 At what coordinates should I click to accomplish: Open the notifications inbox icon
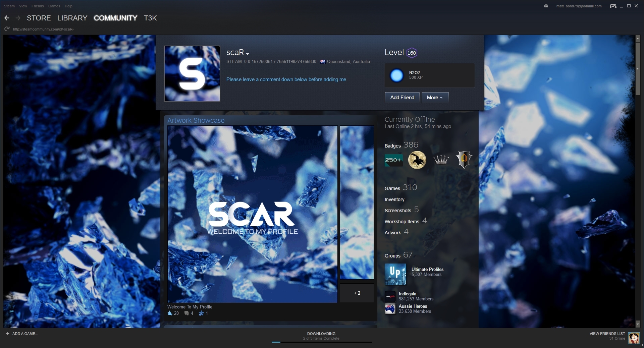click(546, 6)
